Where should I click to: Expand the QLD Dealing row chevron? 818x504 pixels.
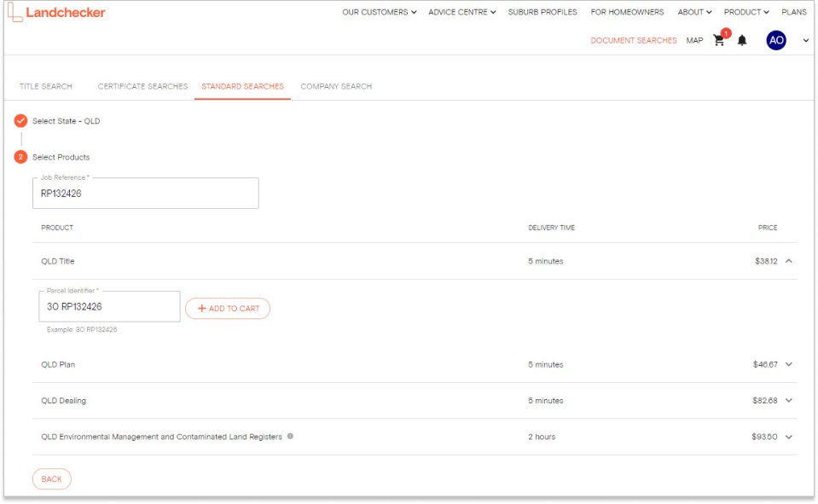click(x=789, y=400)
